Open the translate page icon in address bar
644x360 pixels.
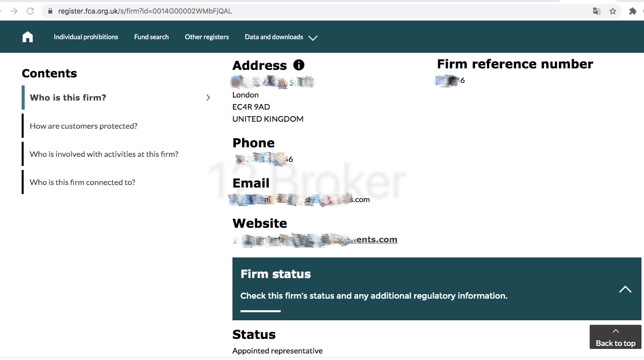pos(597,11)
